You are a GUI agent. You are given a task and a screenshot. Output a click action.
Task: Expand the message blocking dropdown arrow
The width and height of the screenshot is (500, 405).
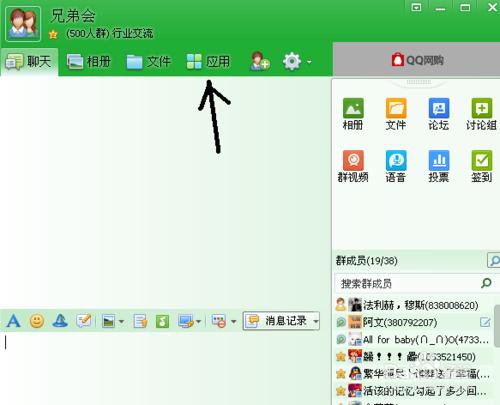pyautogui.click(x=234, y=322)
